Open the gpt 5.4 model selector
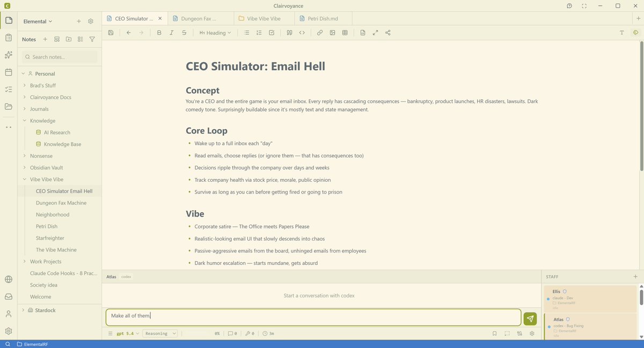 coord(128,334)
